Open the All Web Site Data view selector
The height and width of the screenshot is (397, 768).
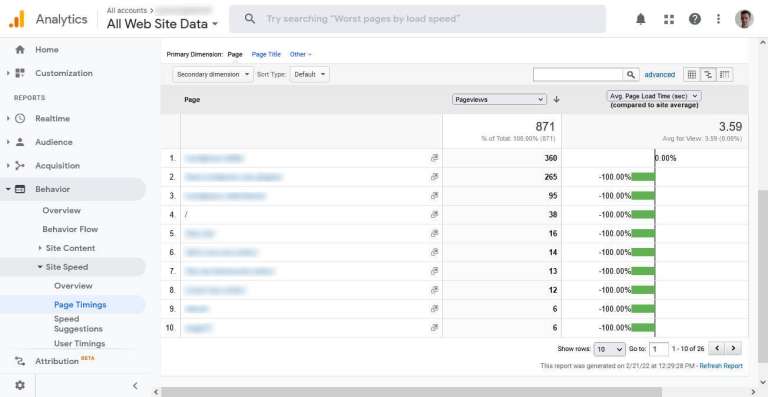tap(162, 24)
